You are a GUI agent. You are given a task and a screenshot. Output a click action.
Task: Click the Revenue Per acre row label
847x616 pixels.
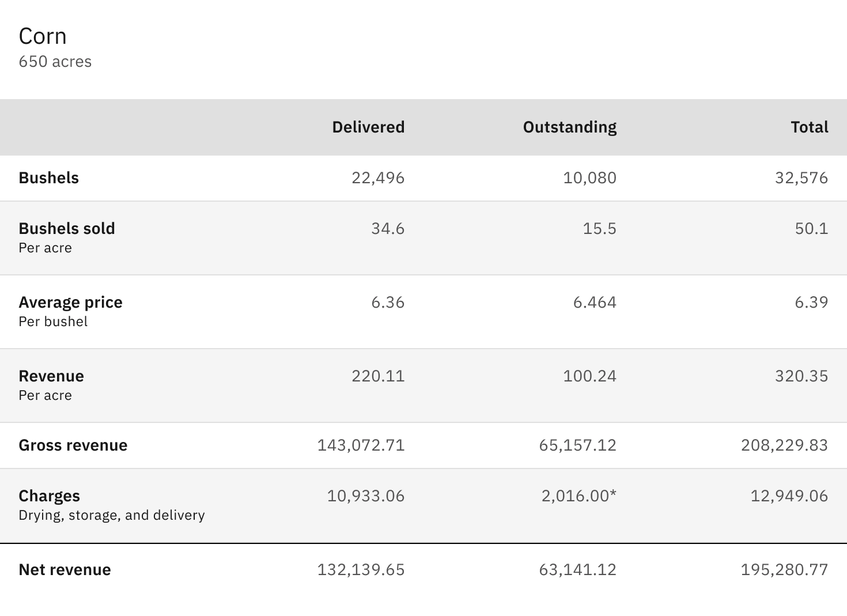click(x=51, y=385)
